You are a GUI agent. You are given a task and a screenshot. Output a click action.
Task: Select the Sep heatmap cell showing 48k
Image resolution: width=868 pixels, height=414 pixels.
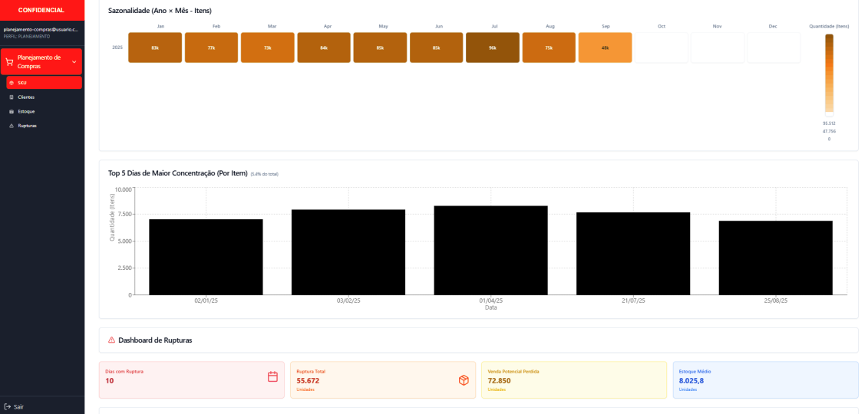[605, 48]
